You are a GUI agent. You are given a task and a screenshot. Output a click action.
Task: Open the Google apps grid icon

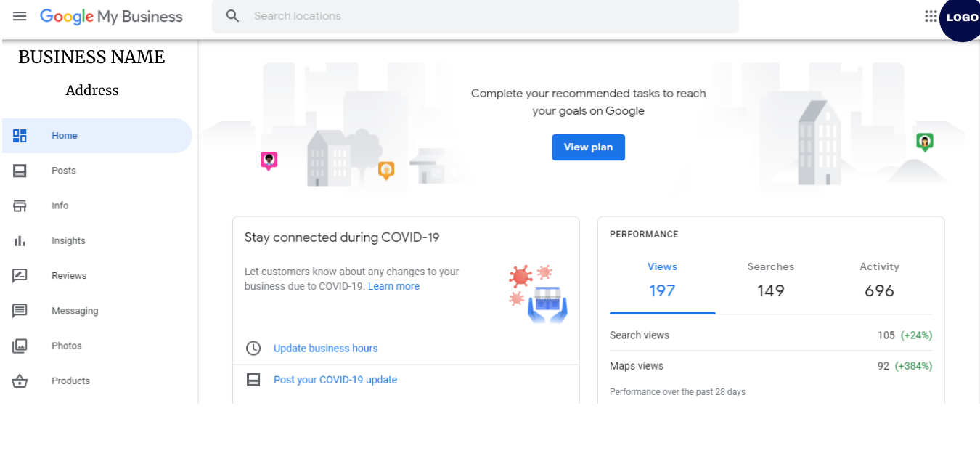[931, 15]
